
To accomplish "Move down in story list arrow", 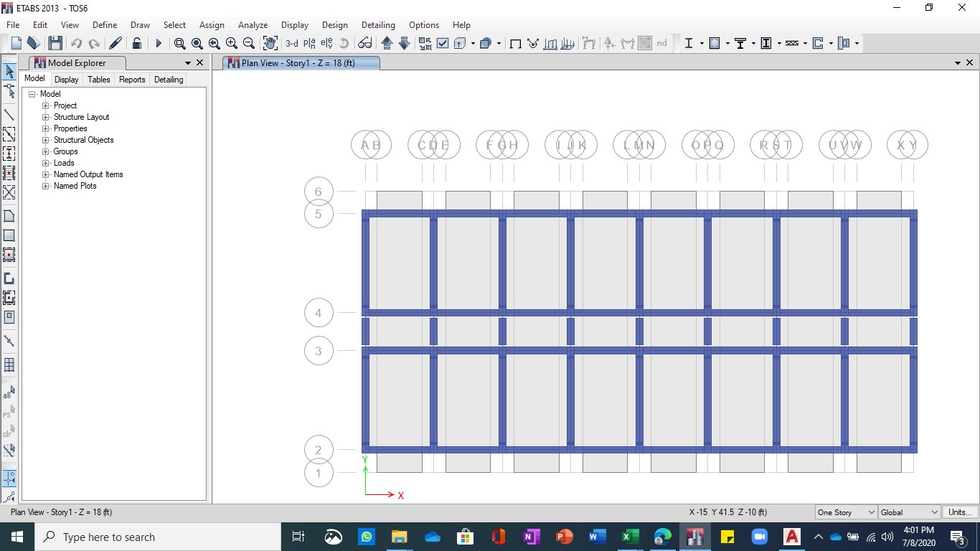I will coord(404,43).
